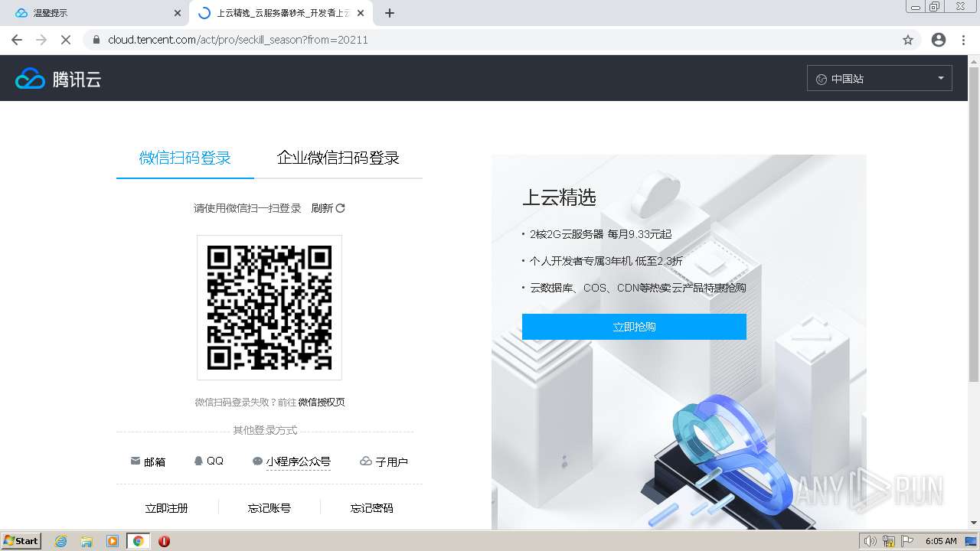980x551 pixels.
Task: Click the address bar URL
Action: point(238,40)
